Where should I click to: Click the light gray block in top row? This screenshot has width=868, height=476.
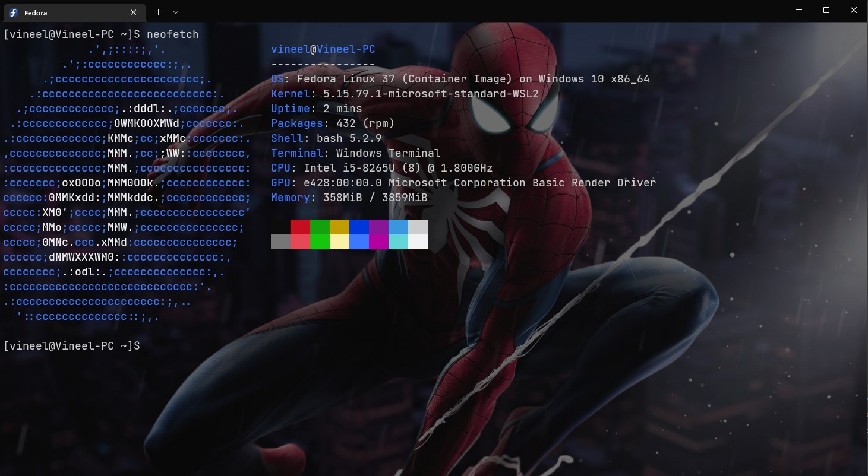[418, 227]
